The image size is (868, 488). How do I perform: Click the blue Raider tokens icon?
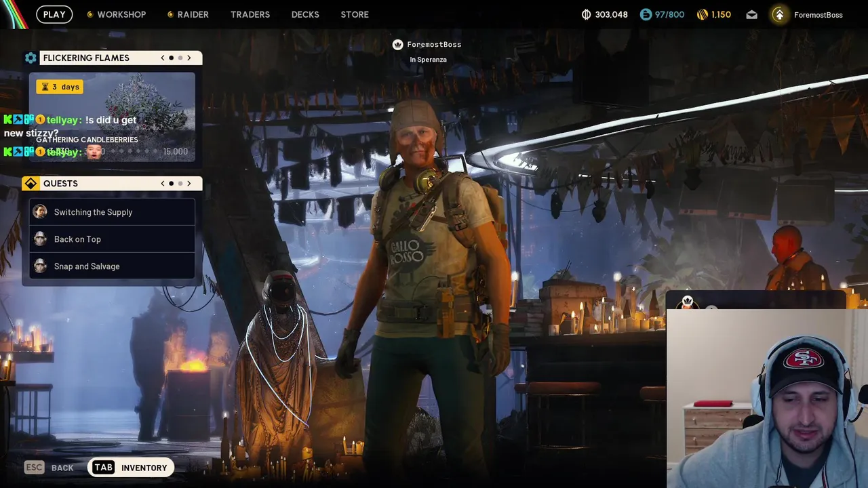click(646, 14)
